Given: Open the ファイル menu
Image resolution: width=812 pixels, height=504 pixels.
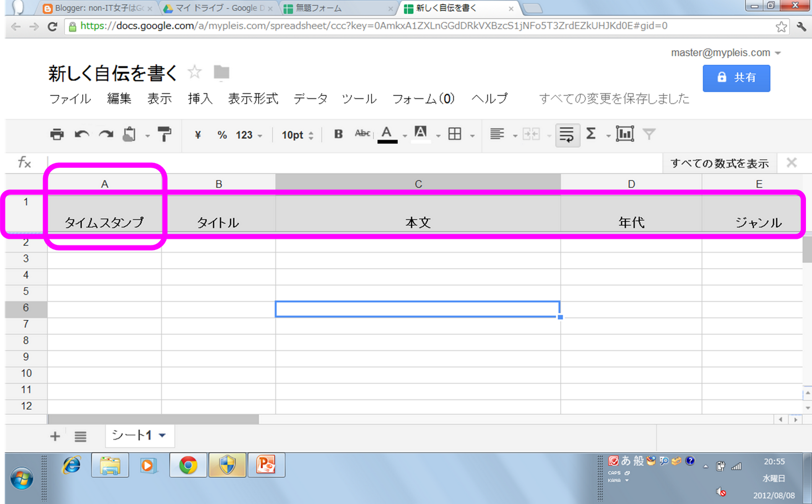Looking at the screenshot, I should 70,98.
